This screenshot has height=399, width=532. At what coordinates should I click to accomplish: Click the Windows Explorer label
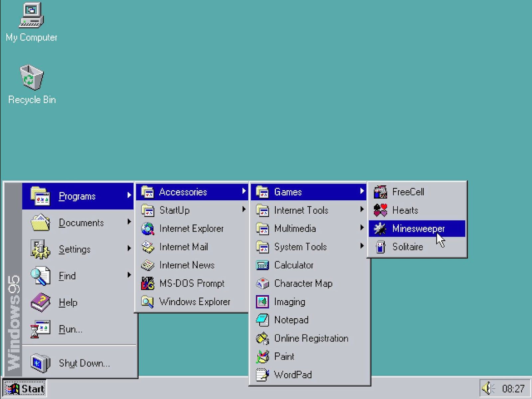tap(195, 302)
